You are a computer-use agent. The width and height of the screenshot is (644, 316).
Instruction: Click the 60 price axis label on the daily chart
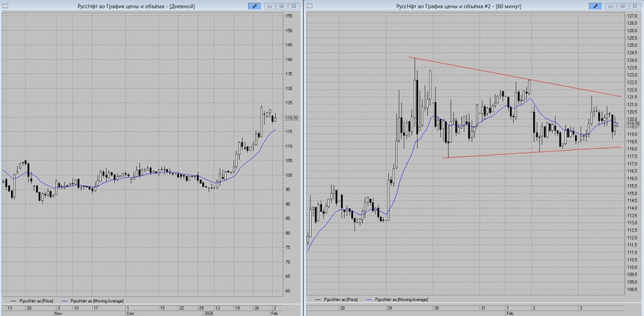click(288, 290)
